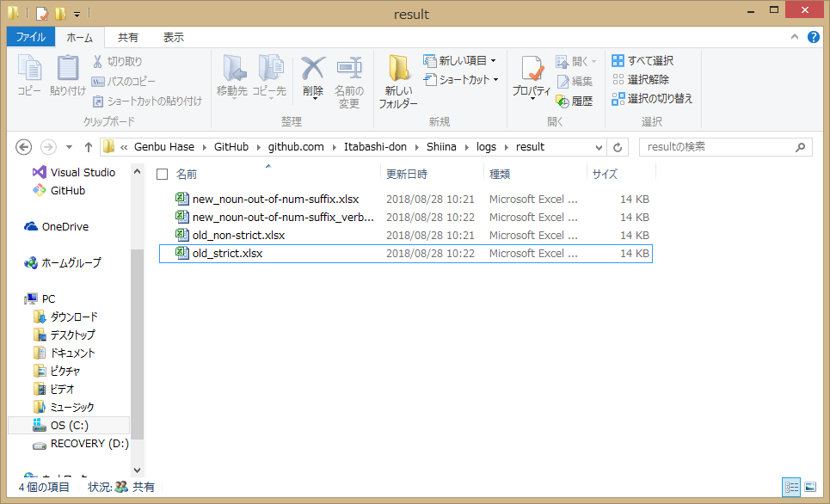The width and height of the screenshot is (830, 504).
Task: Click the navigation pane vertical scrollbar
Action: click(137, 344)
